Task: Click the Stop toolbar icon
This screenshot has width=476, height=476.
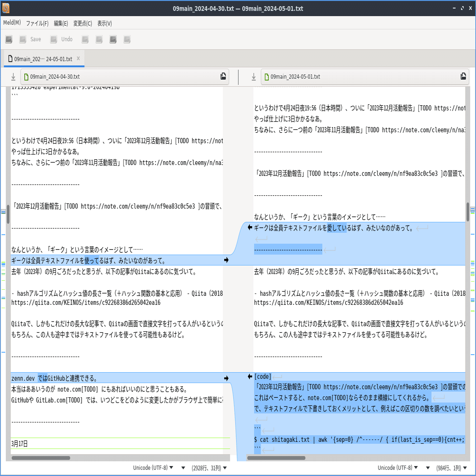Action: pos(127,39)
